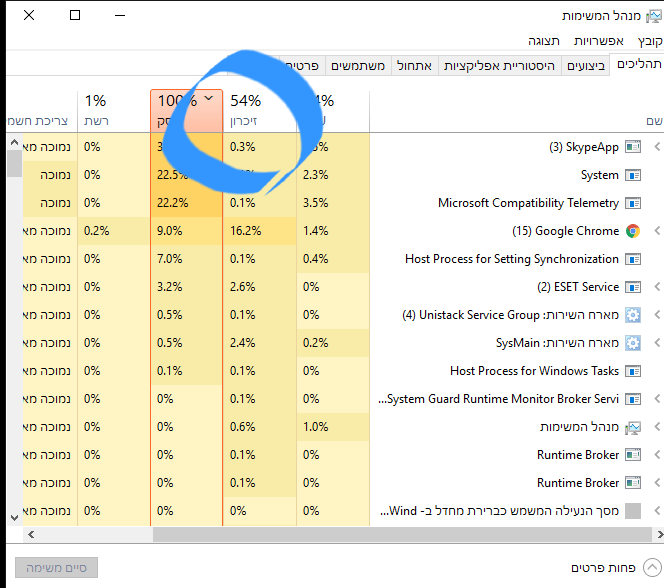
Task: Select the Host Process for Windows Tasks name
Action: (x=534, y=371)
